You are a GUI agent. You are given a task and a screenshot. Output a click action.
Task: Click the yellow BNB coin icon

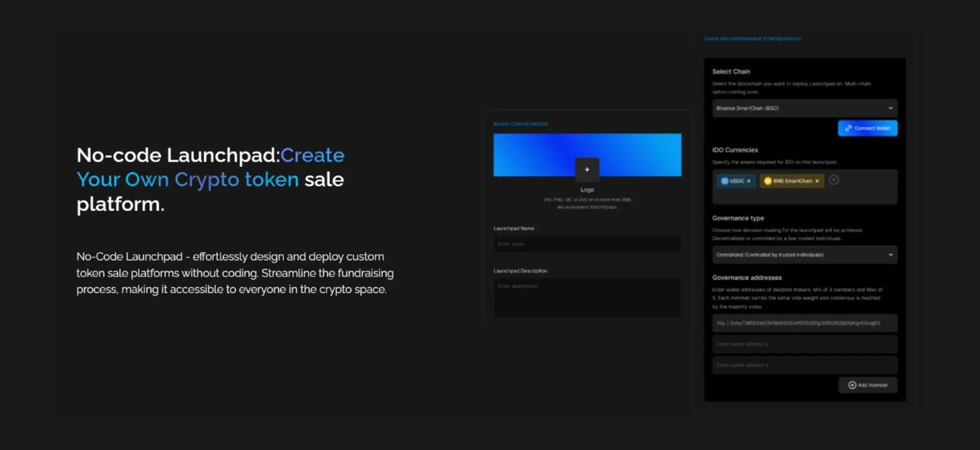(767, 181)
